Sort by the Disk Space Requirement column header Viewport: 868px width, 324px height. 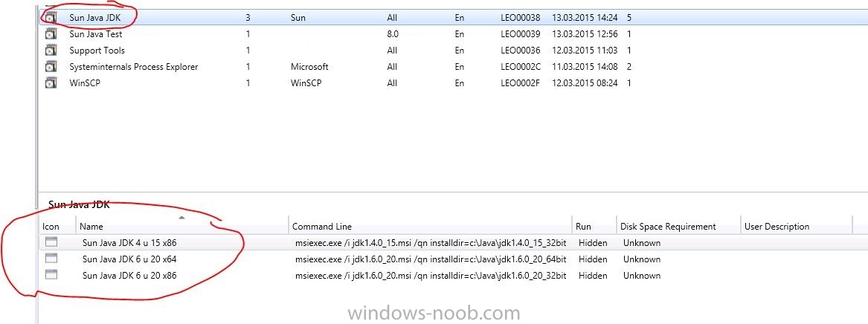coord(678,226)
